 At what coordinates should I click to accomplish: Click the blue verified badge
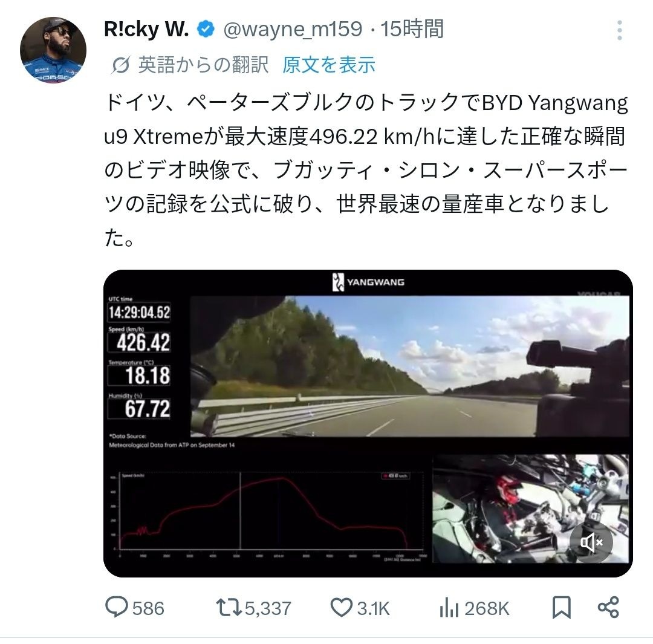coord(206,29)
